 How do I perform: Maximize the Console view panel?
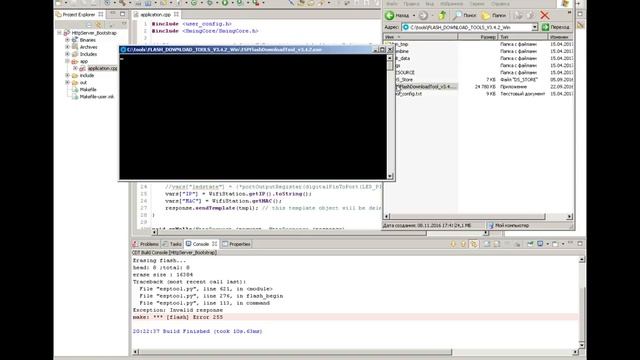coord(580,244)
